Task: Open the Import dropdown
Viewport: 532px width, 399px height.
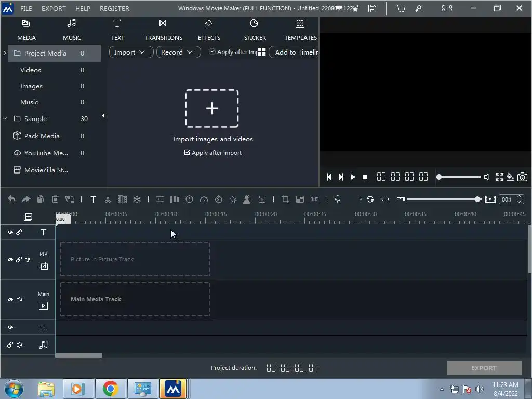Action: click(x=131, y=52)
